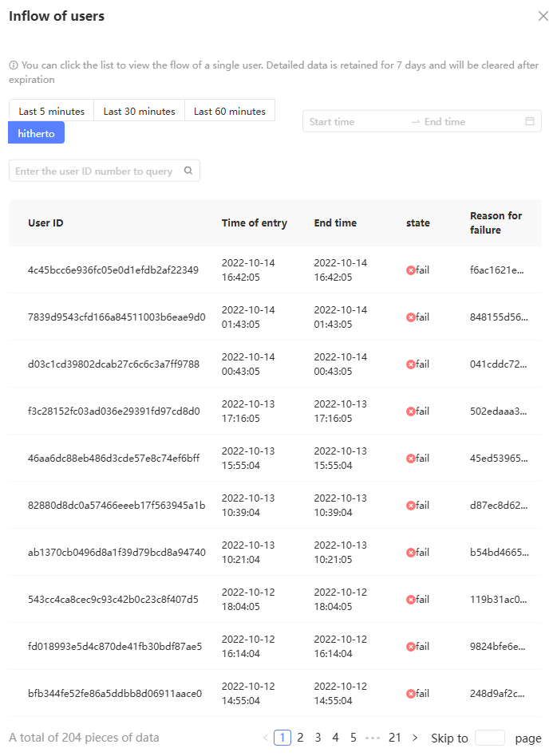
Task: Click the red fail icon in first row
Action: coord(411,270)
